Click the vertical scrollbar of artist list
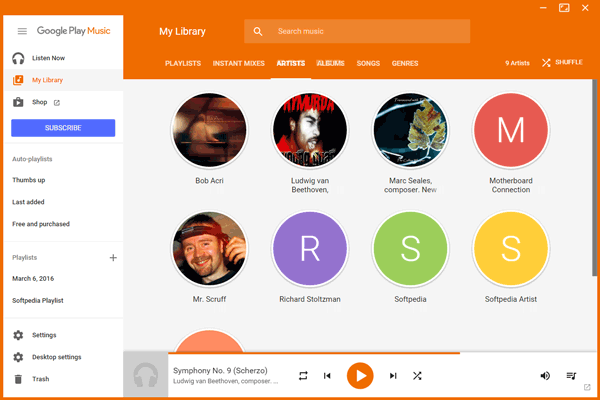The height and width of the screenshot is (400, 600). (x=594, y=177)
